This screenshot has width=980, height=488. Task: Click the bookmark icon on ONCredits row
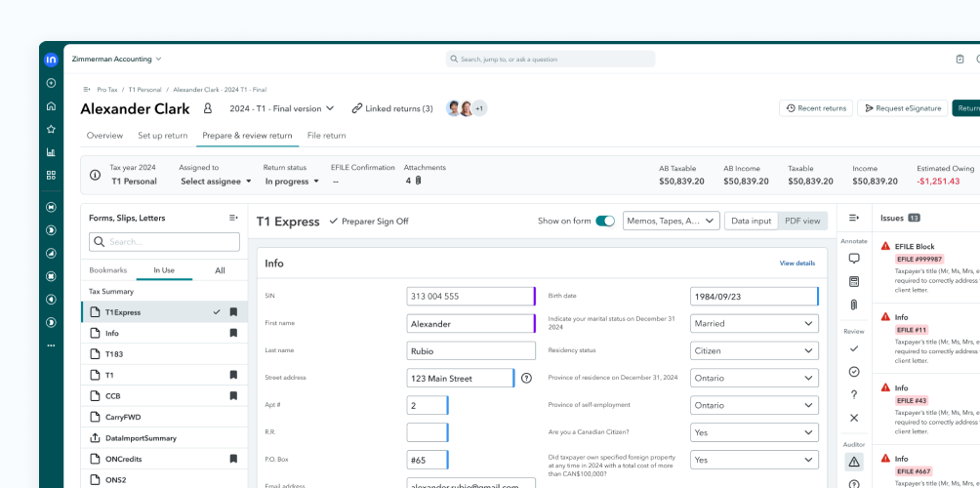coord(233,459)
